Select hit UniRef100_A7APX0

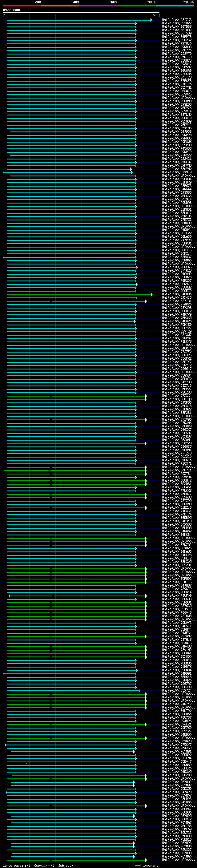177,304
